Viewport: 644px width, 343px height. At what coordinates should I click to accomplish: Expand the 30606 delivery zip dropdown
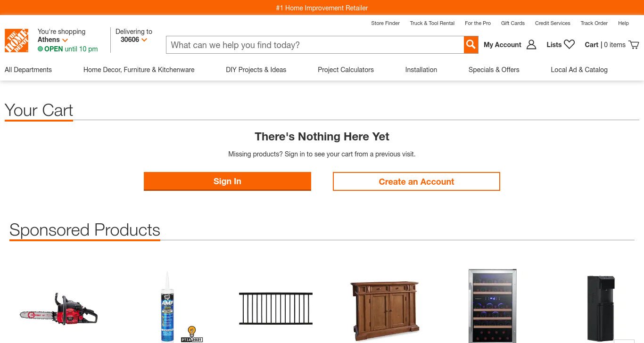coord(144,40)
